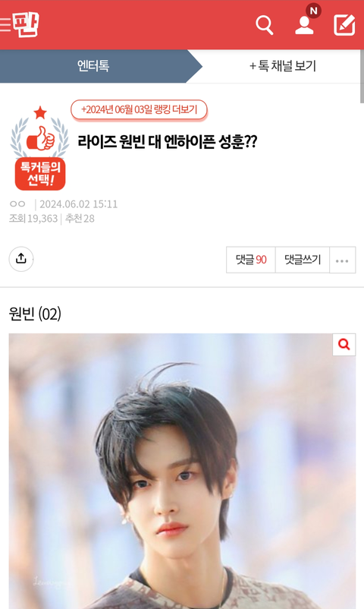
Task: Expand the 2024년 06월 03일 랭킹 더보기 link
Action: click(139, 110)
